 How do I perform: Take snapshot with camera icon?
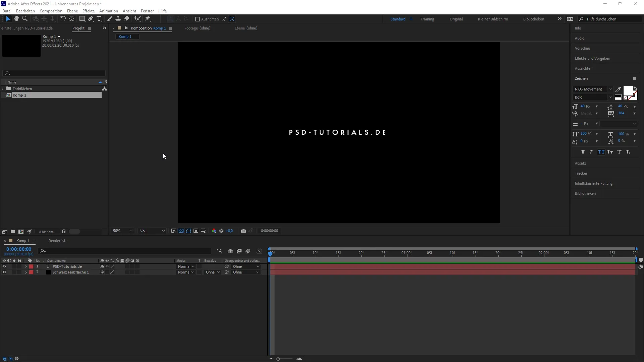[x=244, y=231]
